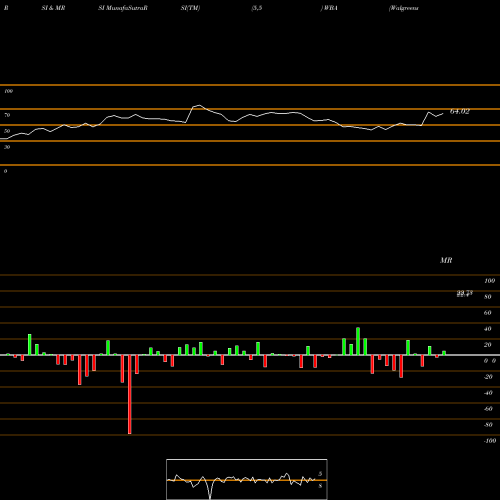
Task: Click the '5' label in mini chart
Action: 320,474
